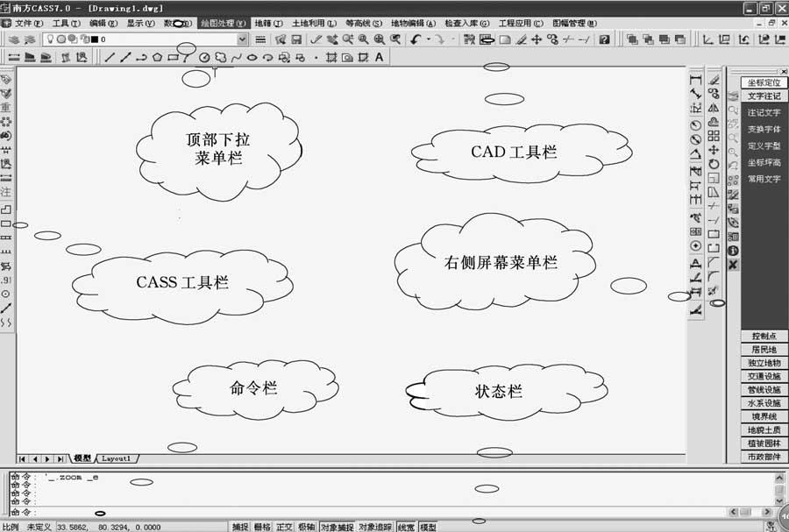Open the Save icon on the toolbar
This screenshot has width=789, height=532.
tap(295, 39)
